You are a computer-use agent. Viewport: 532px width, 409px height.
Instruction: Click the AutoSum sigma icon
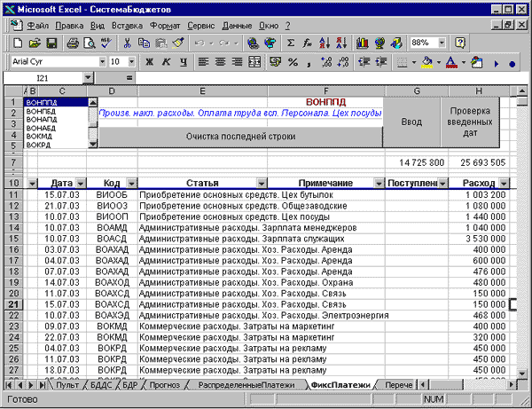[291, 43]
